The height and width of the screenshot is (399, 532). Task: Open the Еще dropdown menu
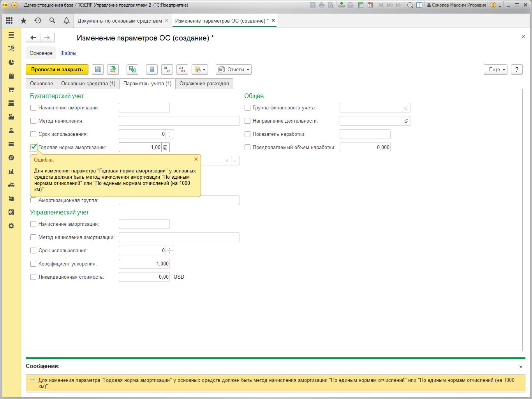coord(496,69)
